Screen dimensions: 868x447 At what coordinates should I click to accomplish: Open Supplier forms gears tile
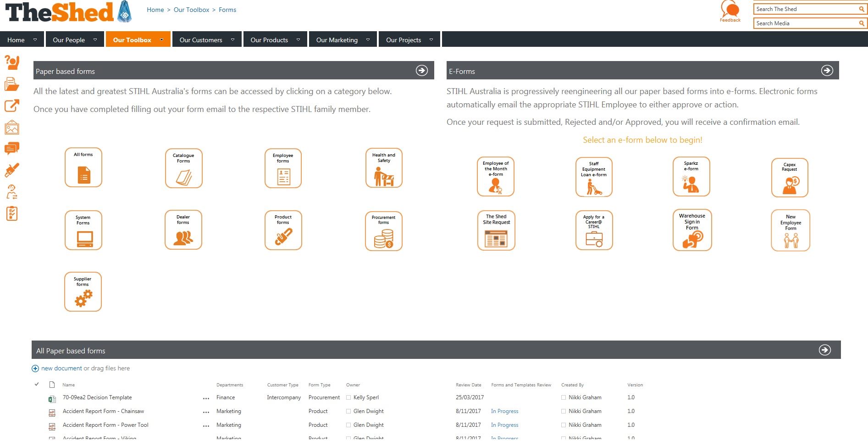click(83, 291)
